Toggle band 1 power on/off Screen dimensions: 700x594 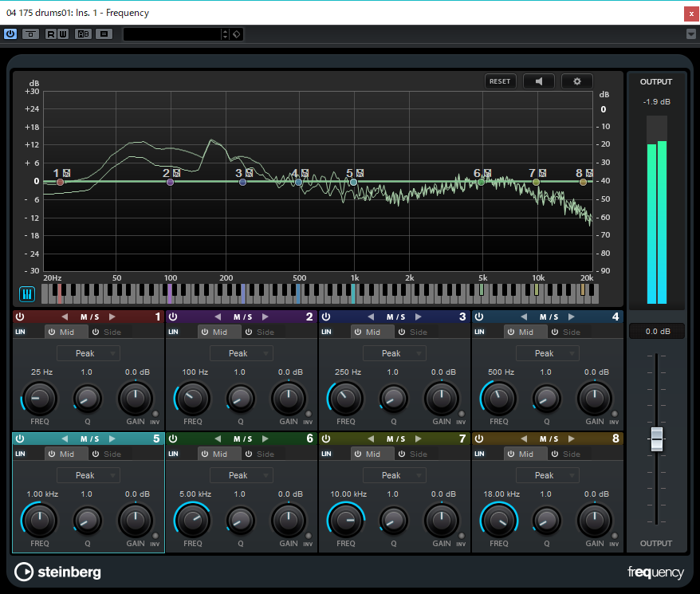coord(20,317)
